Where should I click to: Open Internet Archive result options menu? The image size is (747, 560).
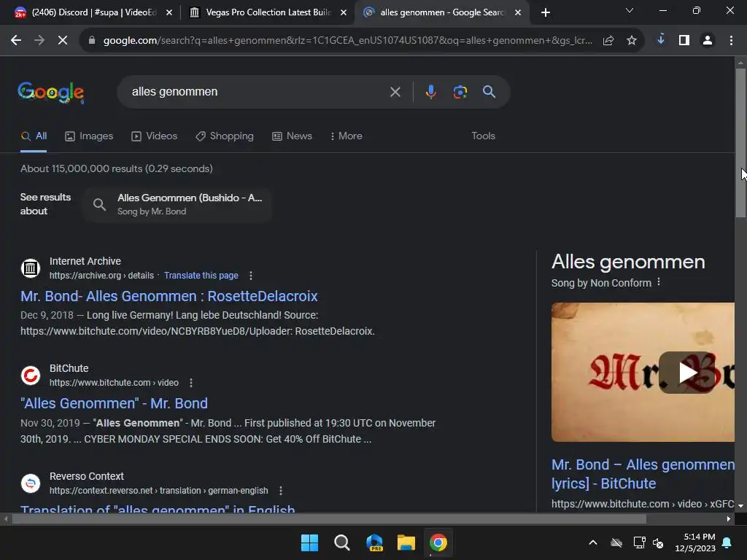[251, 276]
